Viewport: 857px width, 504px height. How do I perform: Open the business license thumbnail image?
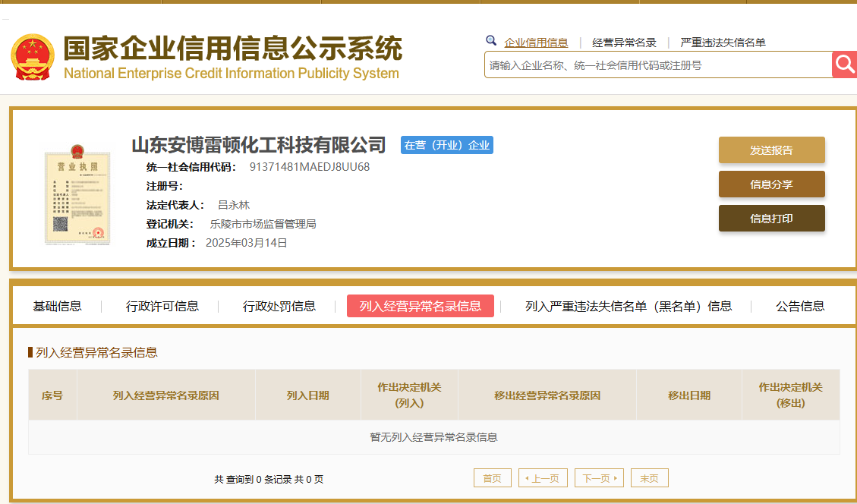77,193
